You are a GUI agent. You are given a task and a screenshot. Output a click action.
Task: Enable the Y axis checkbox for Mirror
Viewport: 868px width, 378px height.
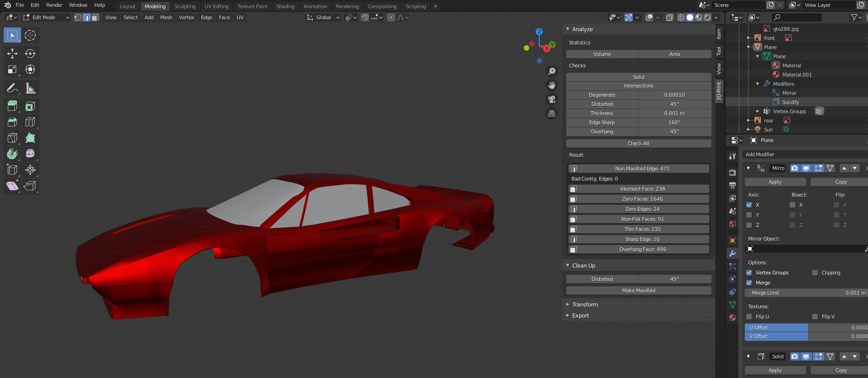749,215
